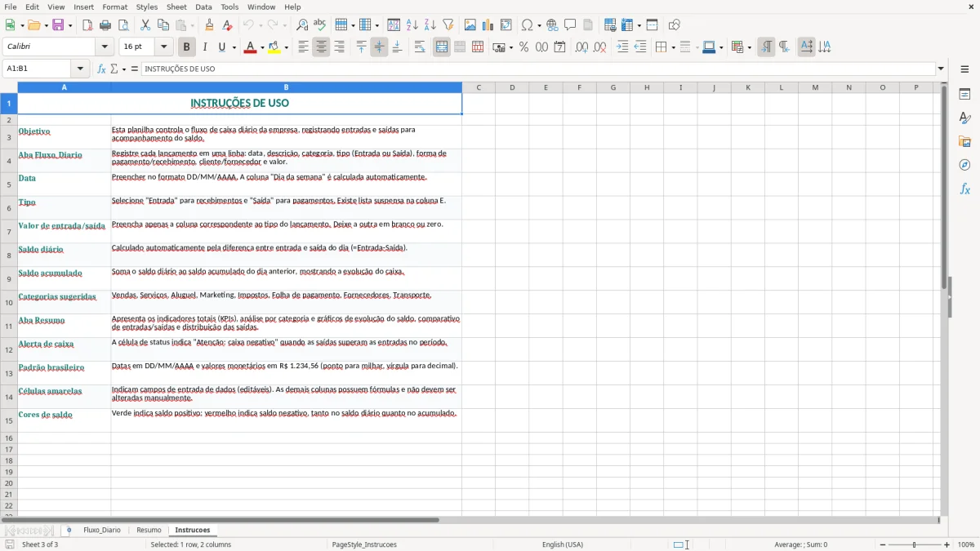Viewport: 980px width, 551px height.
Task: Select column C header
Action: pos(479,87)
